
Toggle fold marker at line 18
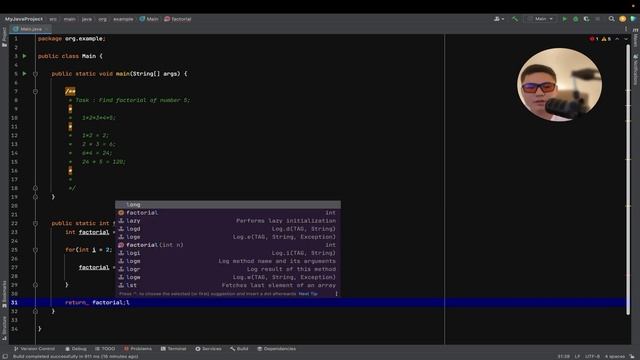(36, 188)
